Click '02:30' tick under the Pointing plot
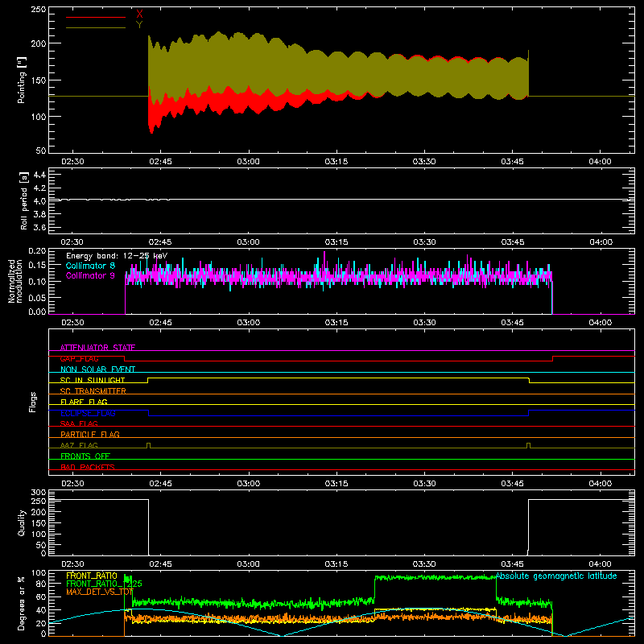This screenshot has width=644, height=644. (72, 162)
